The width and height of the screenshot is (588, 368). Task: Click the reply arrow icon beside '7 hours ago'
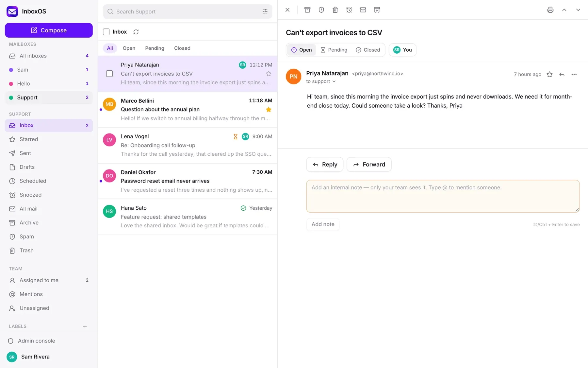pyautogui.click(x=562, y=75)
